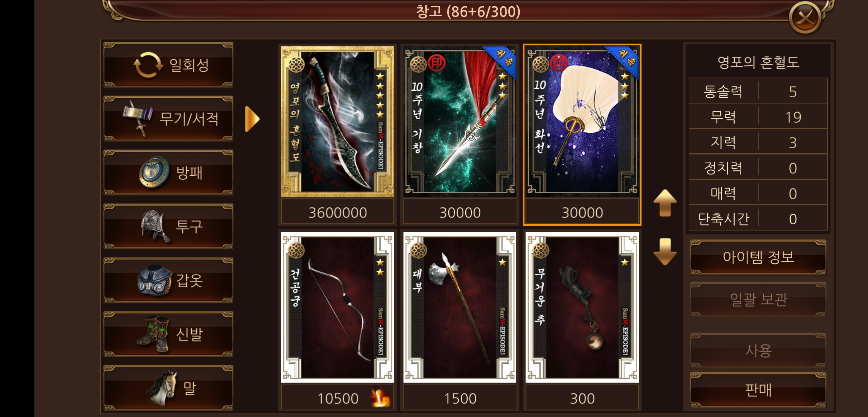
Task: Open the 신발 boots category
Action: coord(168,334)
